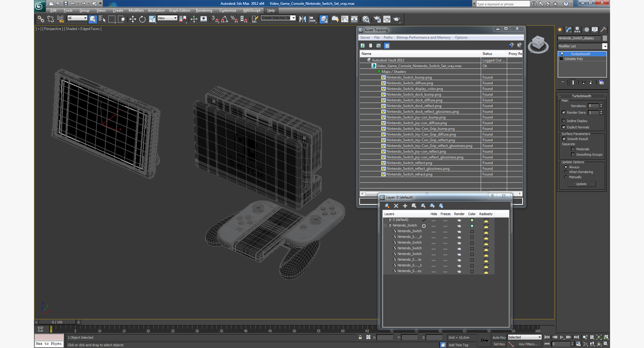644x348 pixels.
Task: Activate the Select and Move tool
Action: 133,19
